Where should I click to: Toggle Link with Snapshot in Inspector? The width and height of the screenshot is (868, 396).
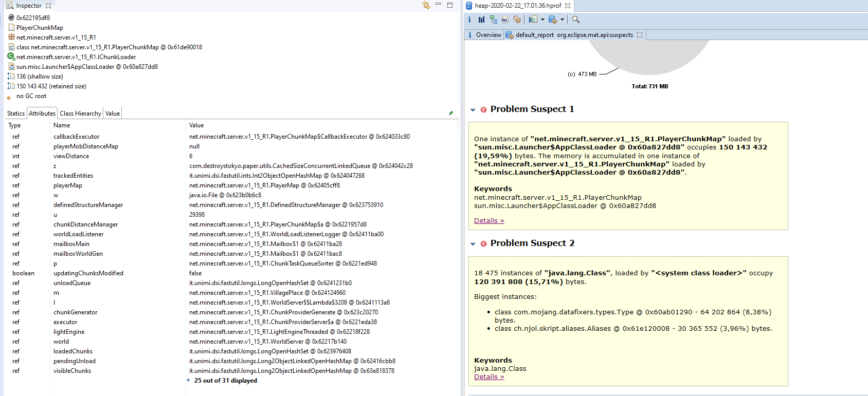[426, 5]
